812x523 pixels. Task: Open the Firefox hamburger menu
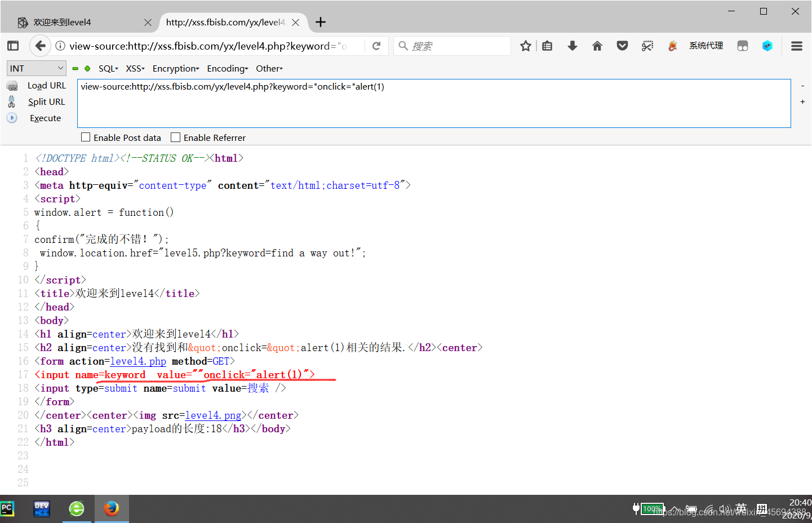[797, 46]
